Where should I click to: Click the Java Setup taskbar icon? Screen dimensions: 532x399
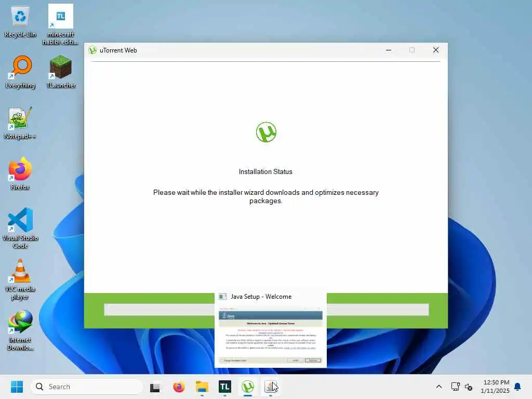tap(271, 387)
